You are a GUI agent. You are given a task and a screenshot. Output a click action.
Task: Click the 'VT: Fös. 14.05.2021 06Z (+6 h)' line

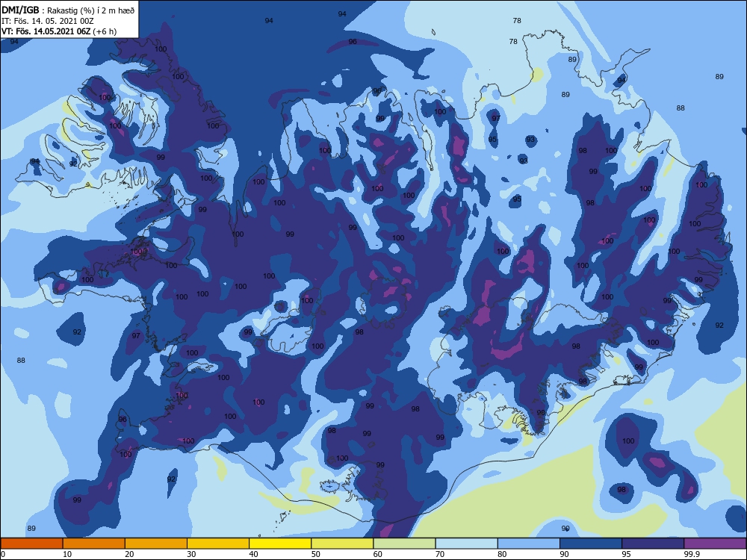pyautogui.click(x=59, y=31)
